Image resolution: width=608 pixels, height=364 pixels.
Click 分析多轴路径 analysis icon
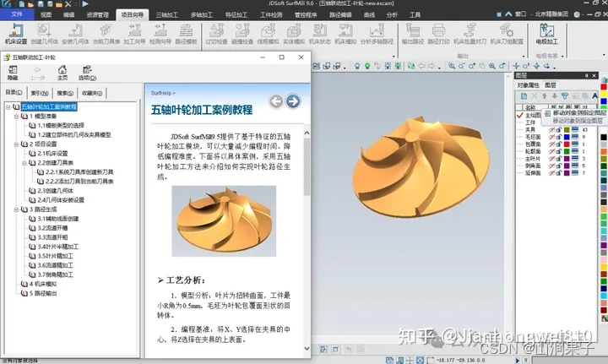pyautogui.click(x=377, y=34)
